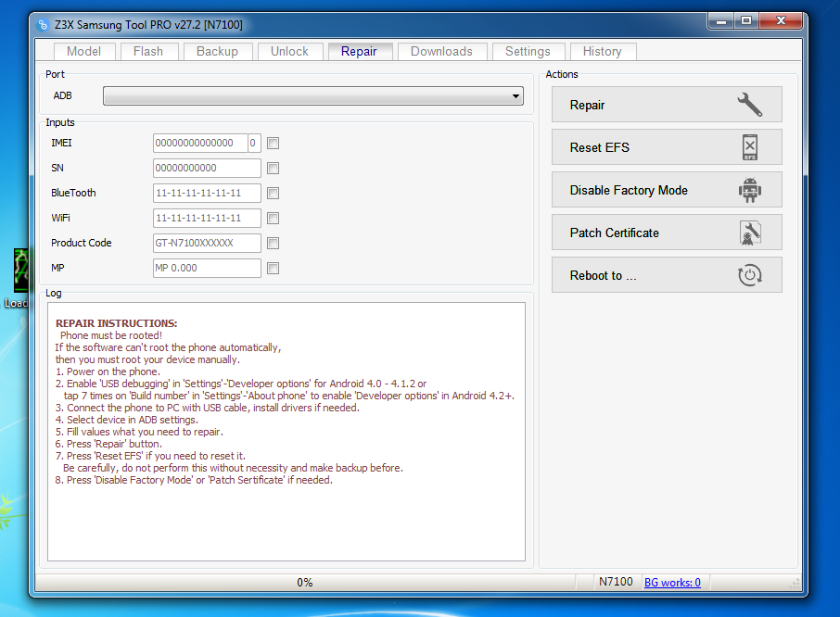The width and height of the screenshot is (840, 617).
Task: Click log line '4. Select device in ADB settings.'
Action: 126,420
